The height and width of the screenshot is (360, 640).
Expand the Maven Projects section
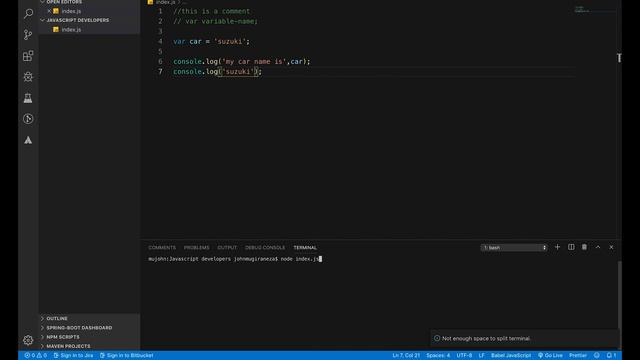pos(68,346)
